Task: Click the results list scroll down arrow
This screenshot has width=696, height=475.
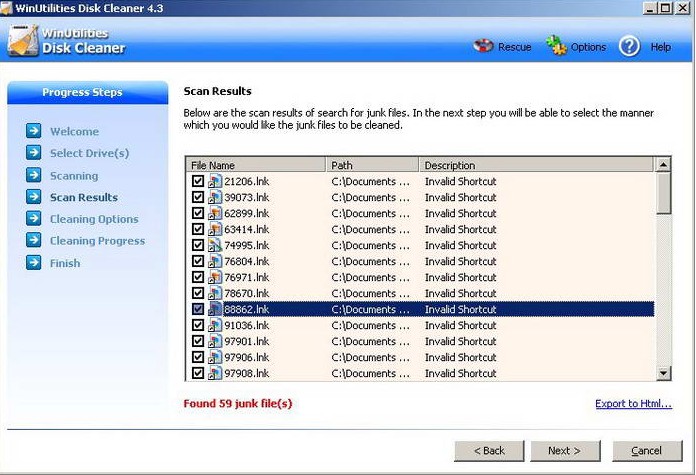Action: click(663, 373)
